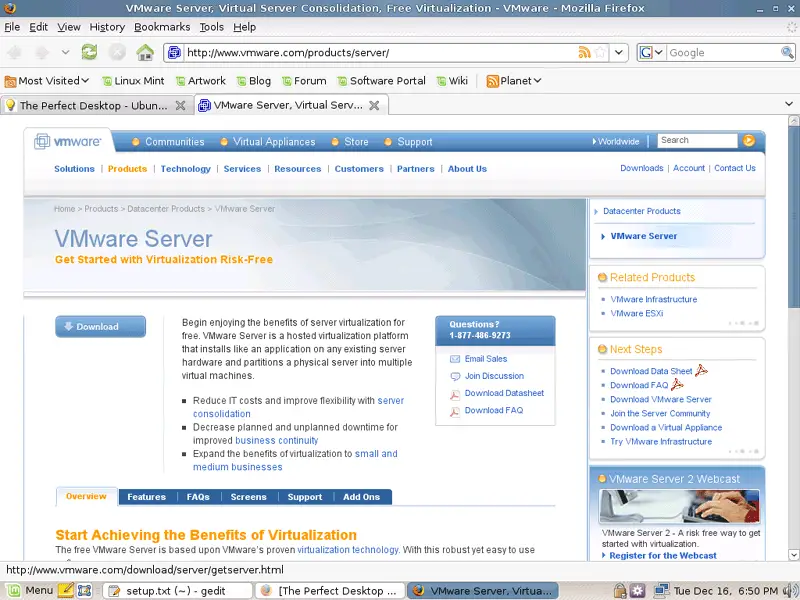
Task: Click the vertical scrollbar up arrow
Action: click(793, 121)
